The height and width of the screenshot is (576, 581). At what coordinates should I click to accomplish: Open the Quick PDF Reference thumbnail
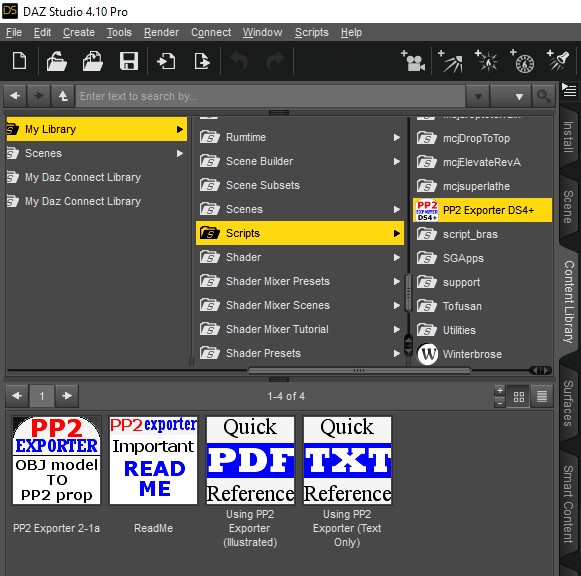pos(250,460)
